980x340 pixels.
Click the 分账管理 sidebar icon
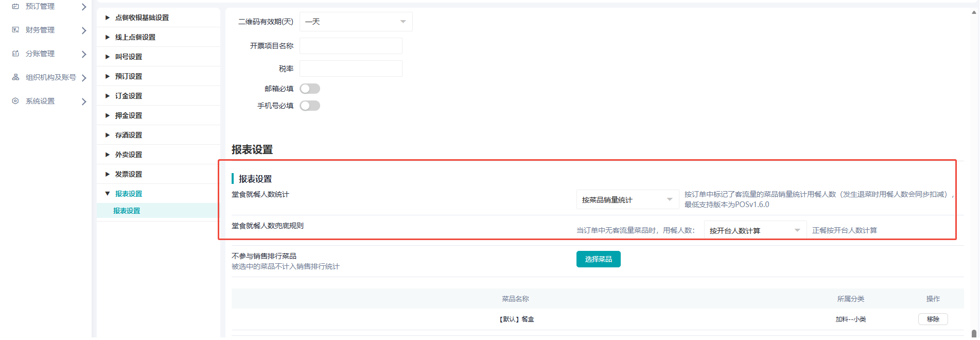coord(15,54)
